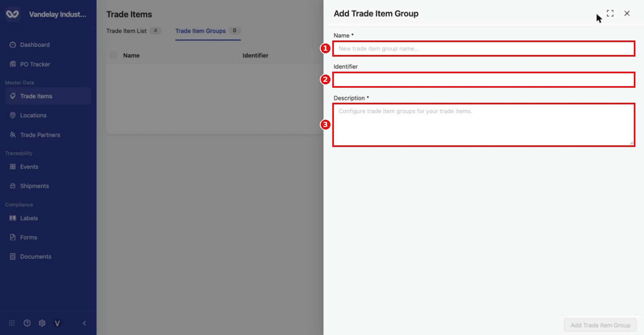Viewport: 644px width, 335px height.
Task: Click the Labels barcode icon
Action: pos(13,218)
